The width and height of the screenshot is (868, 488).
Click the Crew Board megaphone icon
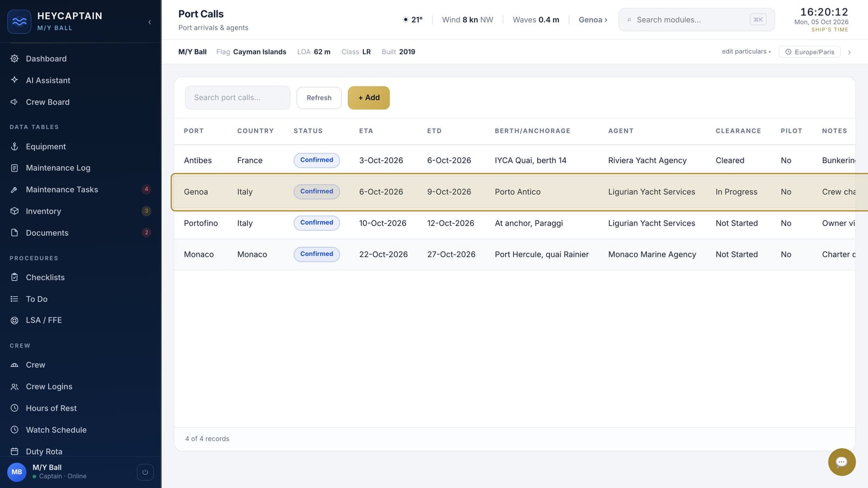point(15,102)
